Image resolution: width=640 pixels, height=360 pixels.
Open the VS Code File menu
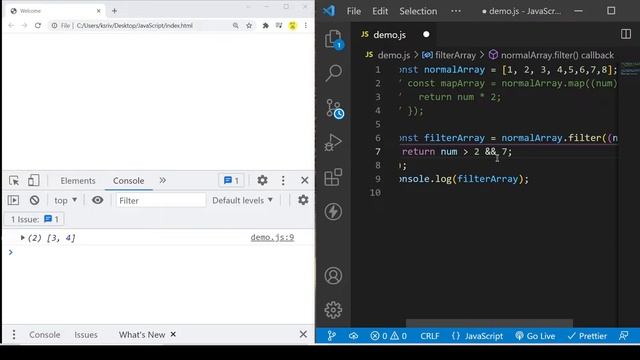click(353, 11)
